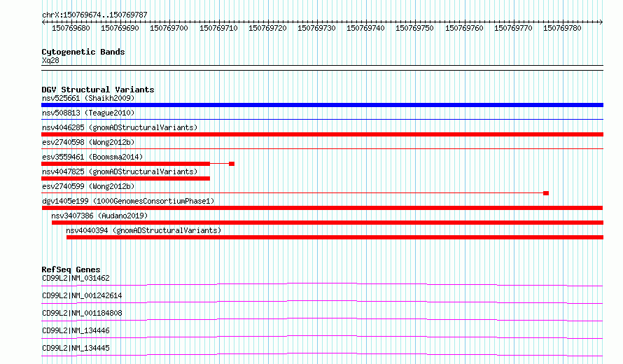
Task: Click ruler position 150769760
Action: [464, 28]
